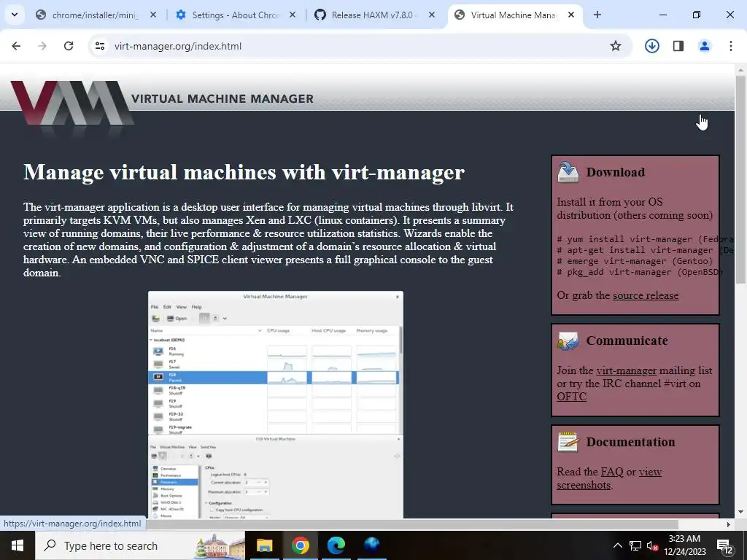This screenshot has height=560, width=747.
Task: Open the FAQ link
Action: [612, 472]
